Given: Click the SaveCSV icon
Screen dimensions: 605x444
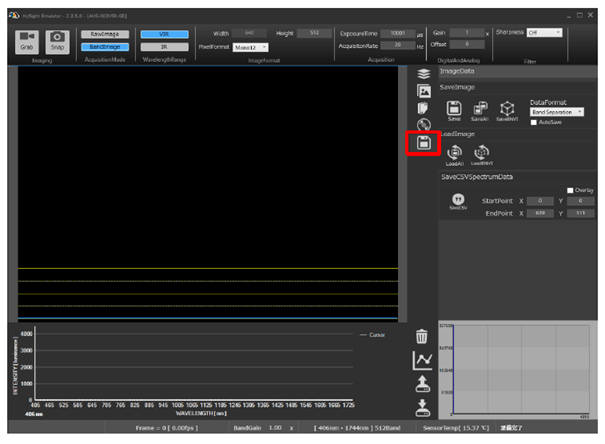Looking at the screenshot, I should coord(458,202).
